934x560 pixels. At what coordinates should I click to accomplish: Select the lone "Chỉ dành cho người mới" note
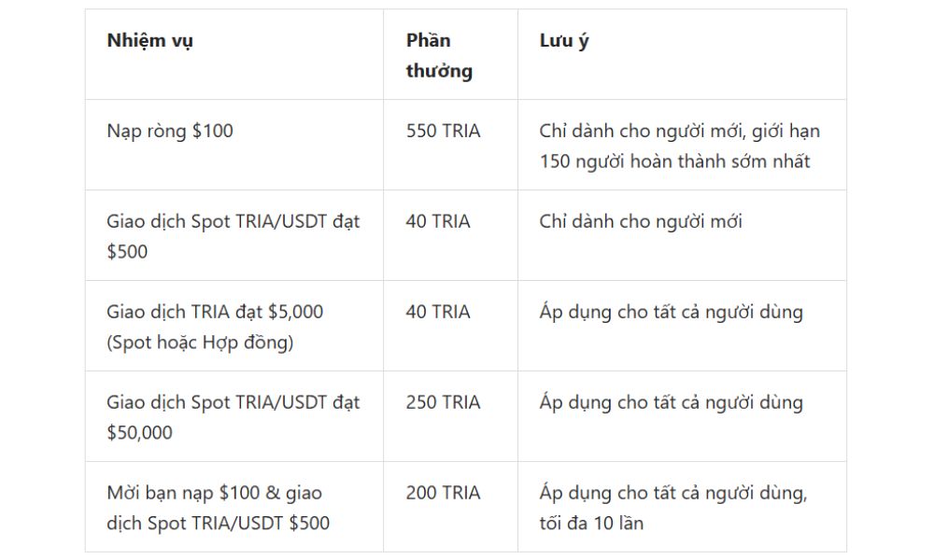tap(641, 222)
